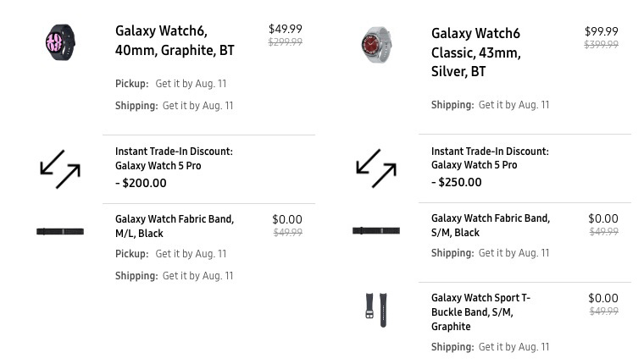The height and width of the screenshot is (364, 644).
Task: Select the Fabric Band S/M Black image
Action: [x=376, y=230]
